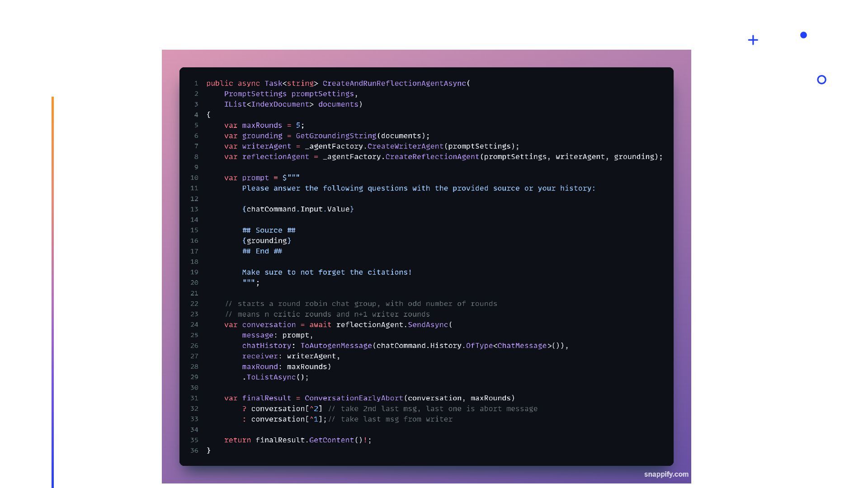Click line number 24 in the gutter
The width and height of the screenshot is (868, 488).
[x=194, y=324]
